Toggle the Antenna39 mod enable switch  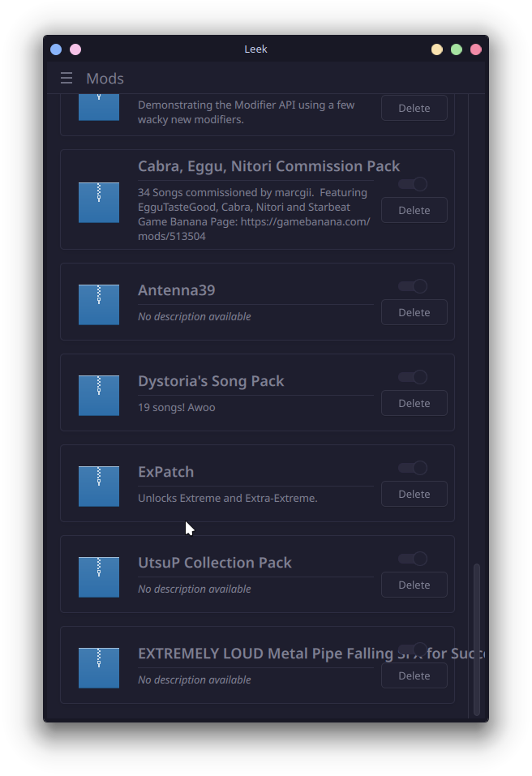[413, 286]
